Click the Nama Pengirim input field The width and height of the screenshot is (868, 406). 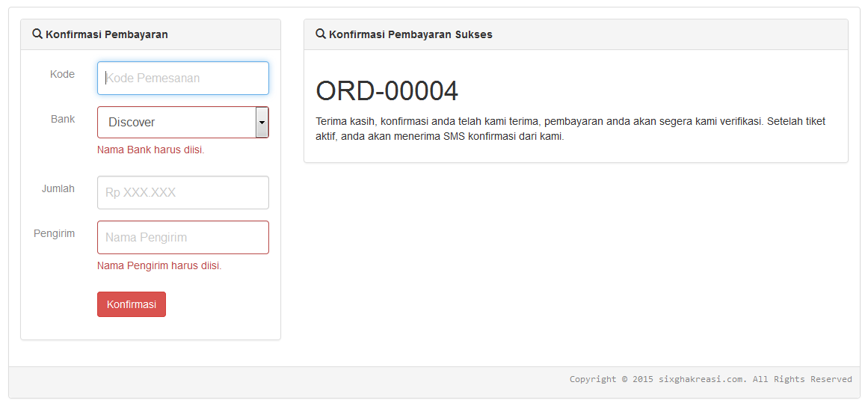pos(183,238)
